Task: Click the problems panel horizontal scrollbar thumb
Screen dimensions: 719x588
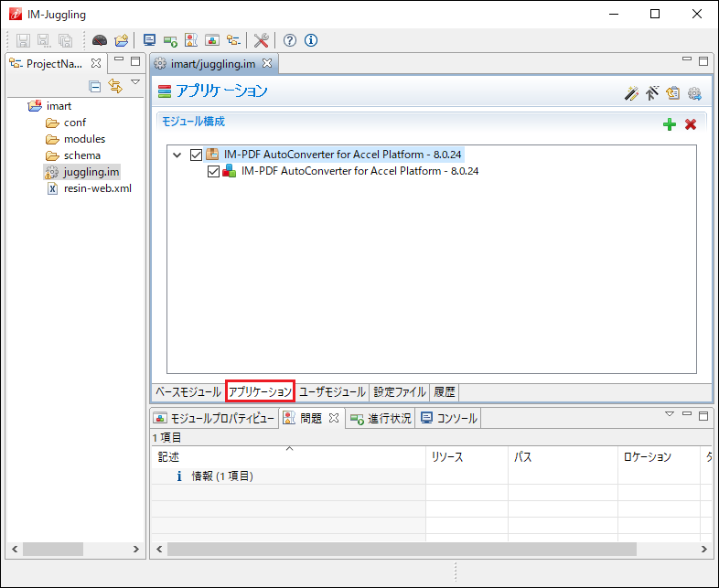Action: (x=402, y=549)
